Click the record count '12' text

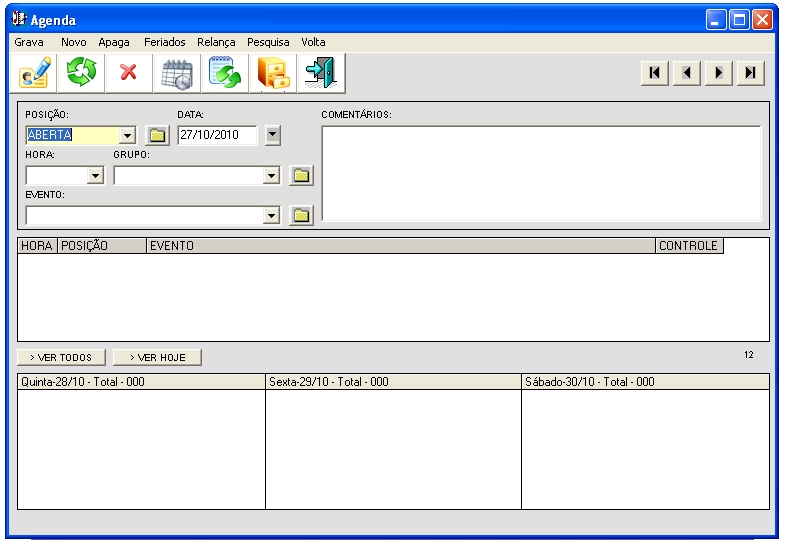pyautogui.click(x=748, y=355)
